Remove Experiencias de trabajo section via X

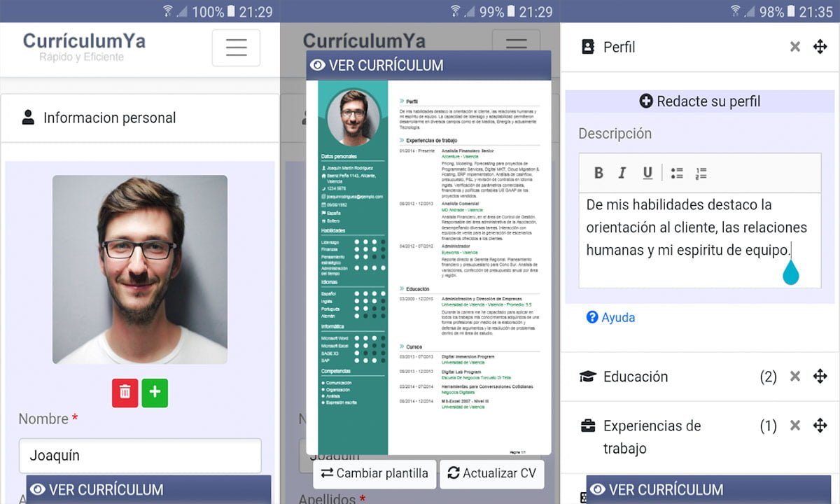[x=795, y=426]
